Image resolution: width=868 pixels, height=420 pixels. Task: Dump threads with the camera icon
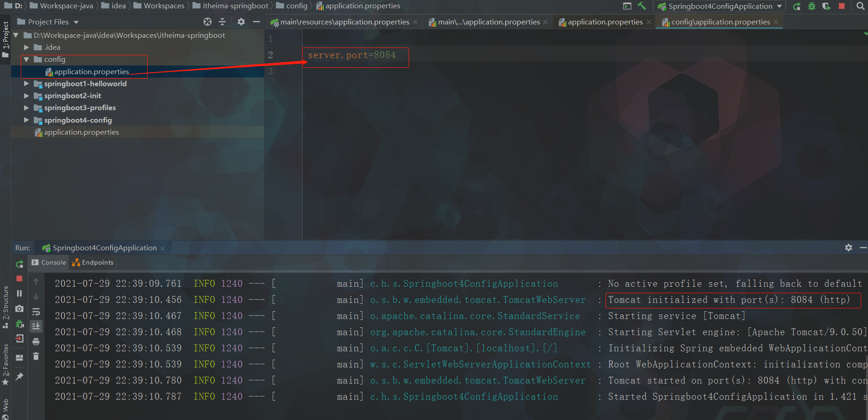point(19,308)
